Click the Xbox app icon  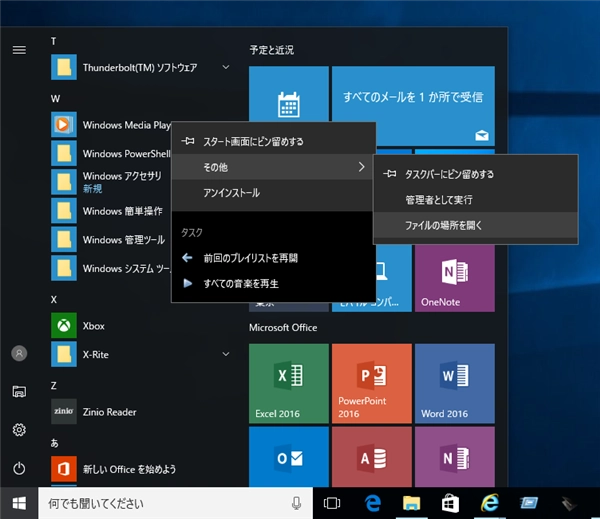point(64,326)
